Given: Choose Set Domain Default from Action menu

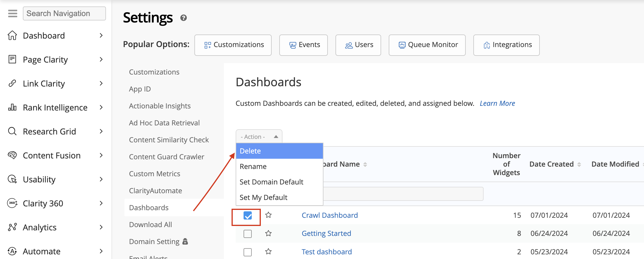Looking at the screenshot, I should (271, 182).
